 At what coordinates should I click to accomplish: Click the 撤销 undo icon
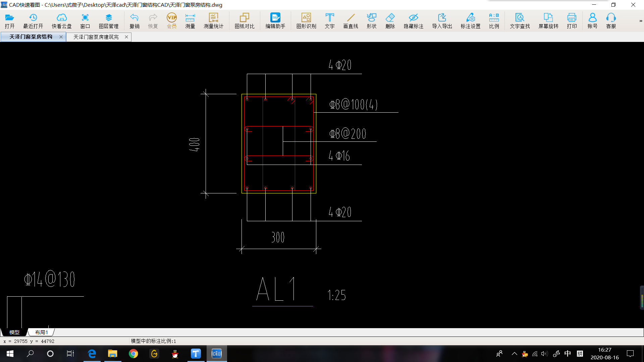tap(135, 20)
